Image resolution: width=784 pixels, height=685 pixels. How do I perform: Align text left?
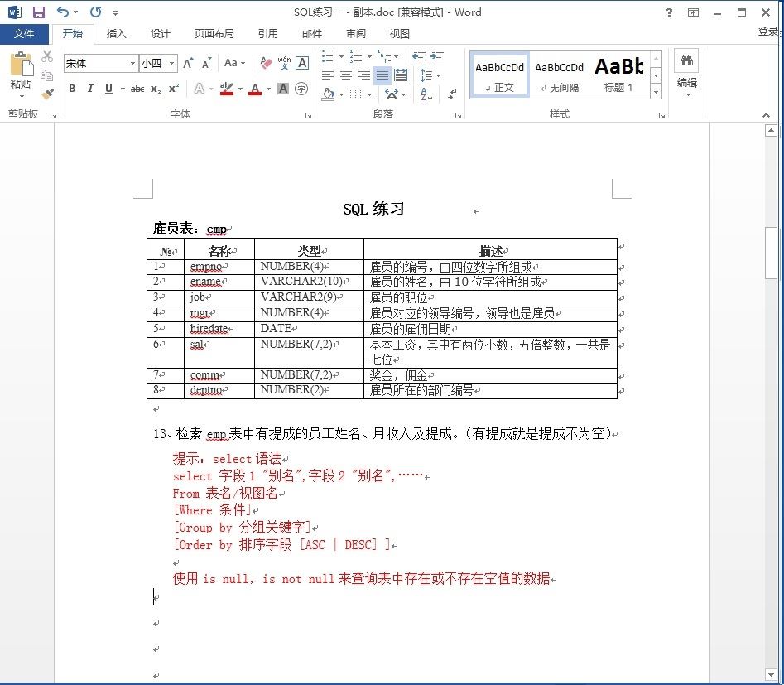coord(328,75)
